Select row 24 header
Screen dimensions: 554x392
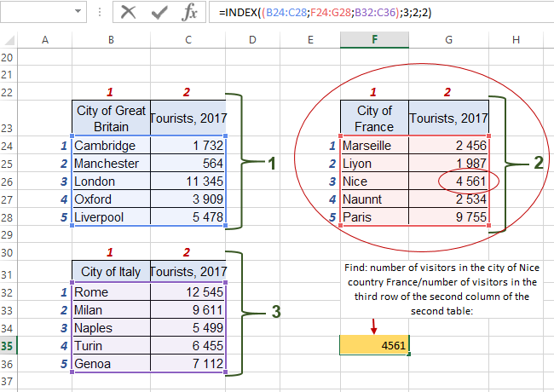[x=9, y=146]
